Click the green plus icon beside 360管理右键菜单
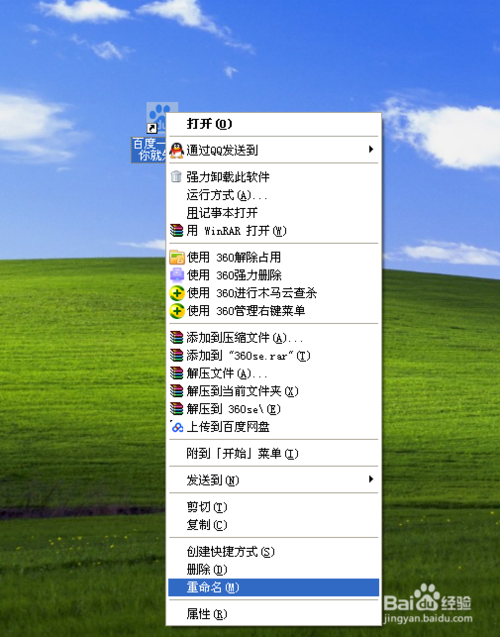The height and width of the screenshot is (637, 500). tap(177, 311)
